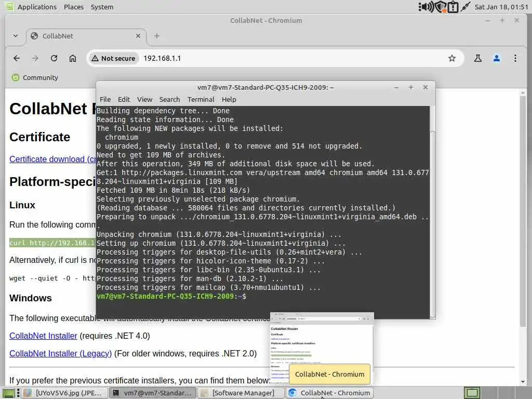532x399 pixels.
Task: Click the Certificate heading
Action: (x=39, y=137)
